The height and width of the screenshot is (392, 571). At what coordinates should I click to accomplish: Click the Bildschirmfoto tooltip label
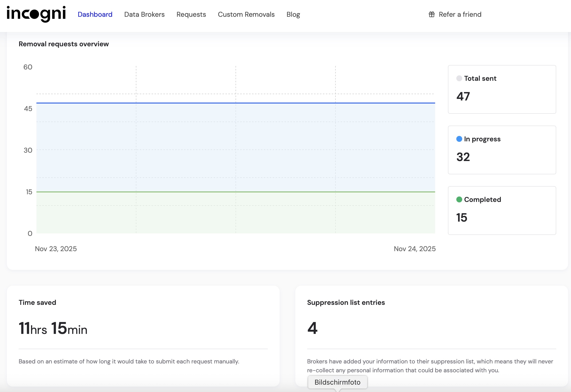pyautogui.click(x=337, y=382)
